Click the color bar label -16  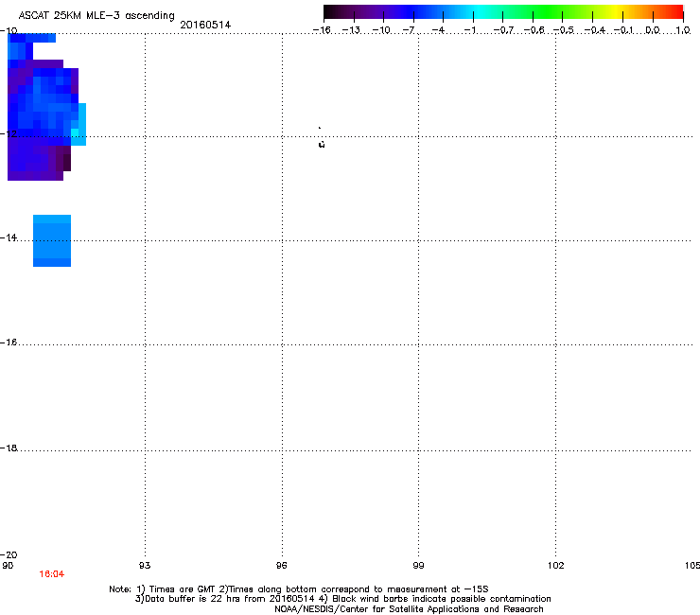pos(322,30)
